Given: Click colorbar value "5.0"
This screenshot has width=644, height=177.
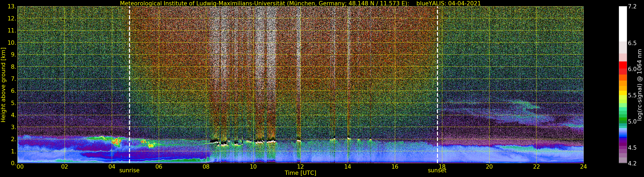Looking at the screenshot, I should point(632,121).
